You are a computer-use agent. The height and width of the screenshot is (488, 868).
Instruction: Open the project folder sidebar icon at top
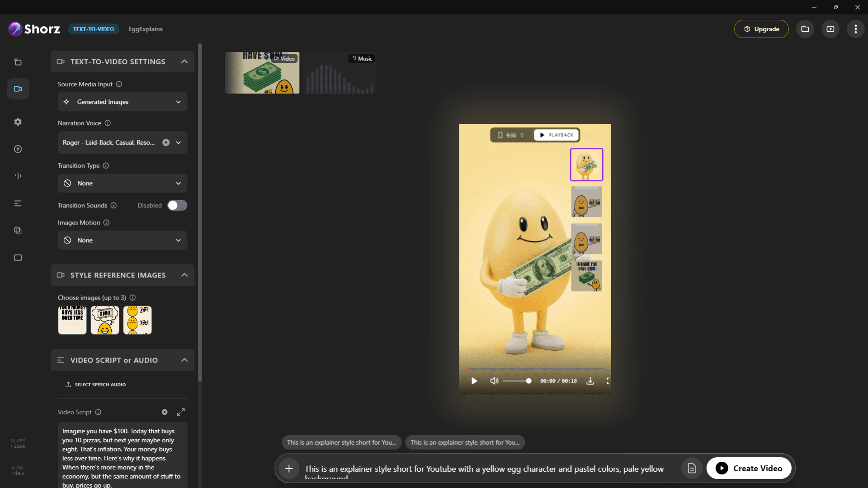(x=18, y=62)
